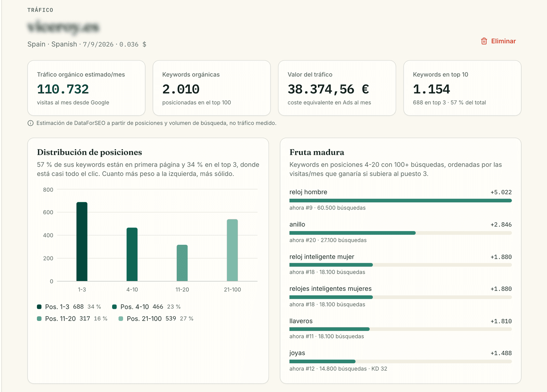Select the Pos. 11-20 legend entry

72,319
